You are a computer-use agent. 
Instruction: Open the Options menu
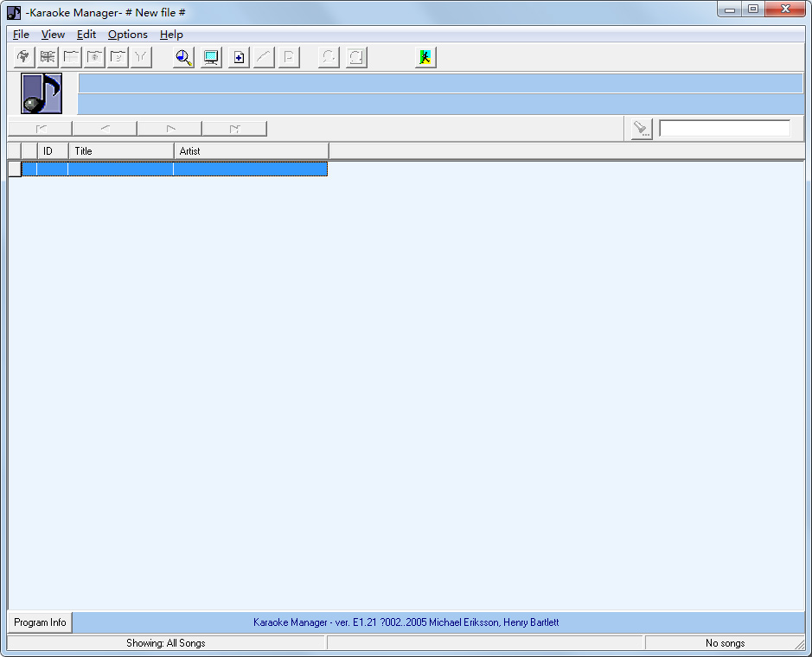127,35
